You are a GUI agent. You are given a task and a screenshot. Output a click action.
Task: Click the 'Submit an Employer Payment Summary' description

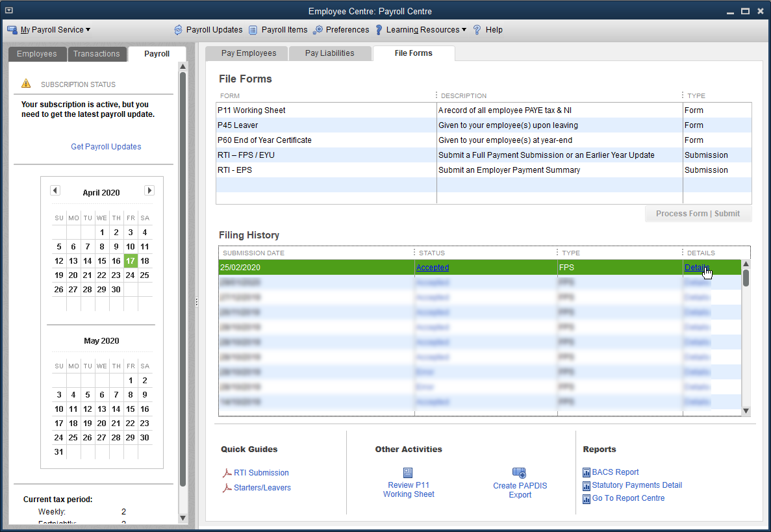[x=509, y=170]
